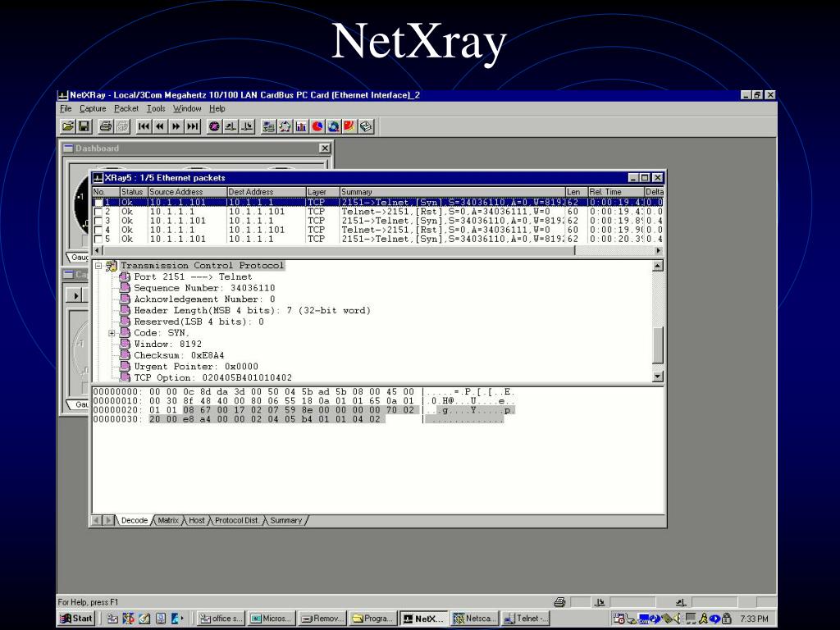Open the Matrix star-shaped toolbar icon

pos(285,126)
